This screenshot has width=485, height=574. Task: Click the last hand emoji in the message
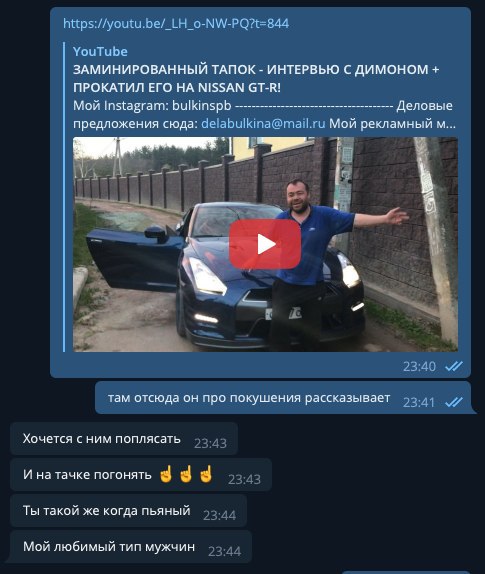pyautogui.click(x=206, y=474)
